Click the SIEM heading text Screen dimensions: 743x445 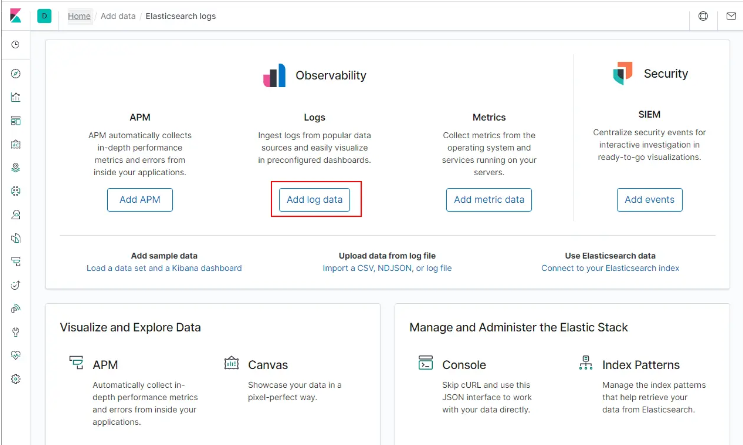(649, 114)
